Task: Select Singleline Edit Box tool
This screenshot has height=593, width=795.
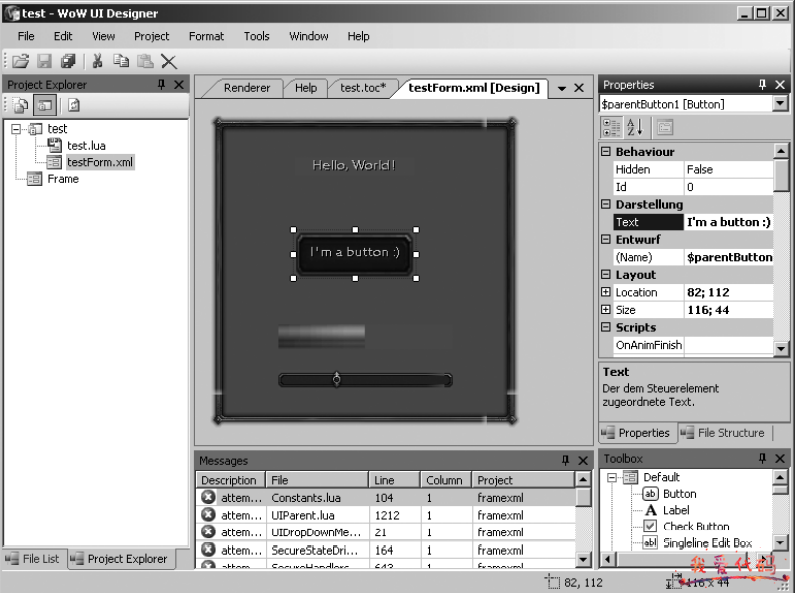Action: [698, 543]
